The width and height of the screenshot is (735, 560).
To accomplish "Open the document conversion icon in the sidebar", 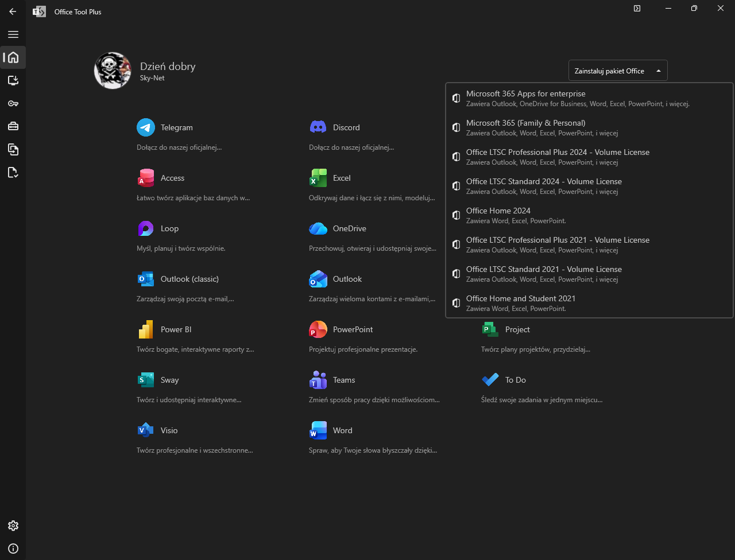I will click(13, 149).
